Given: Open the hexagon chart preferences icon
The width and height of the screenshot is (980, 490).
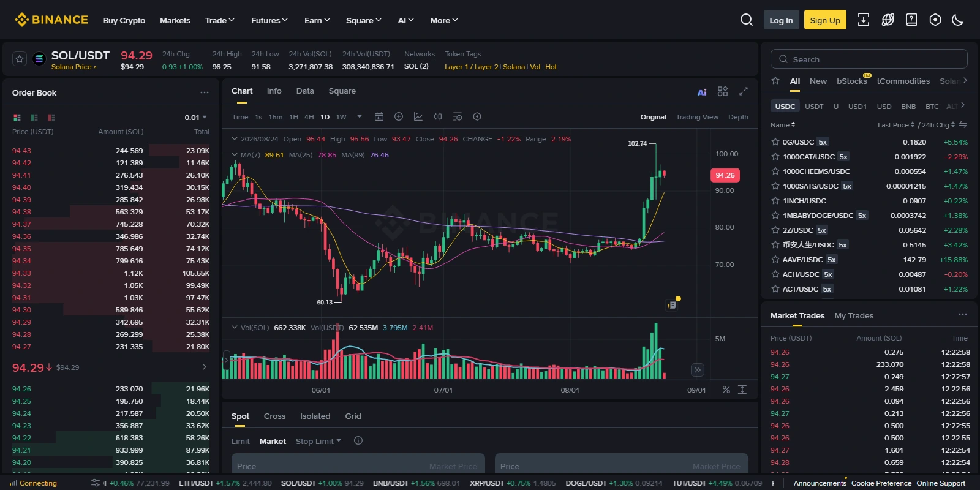Looking at the screenshot, I should [x=477, y=116].
